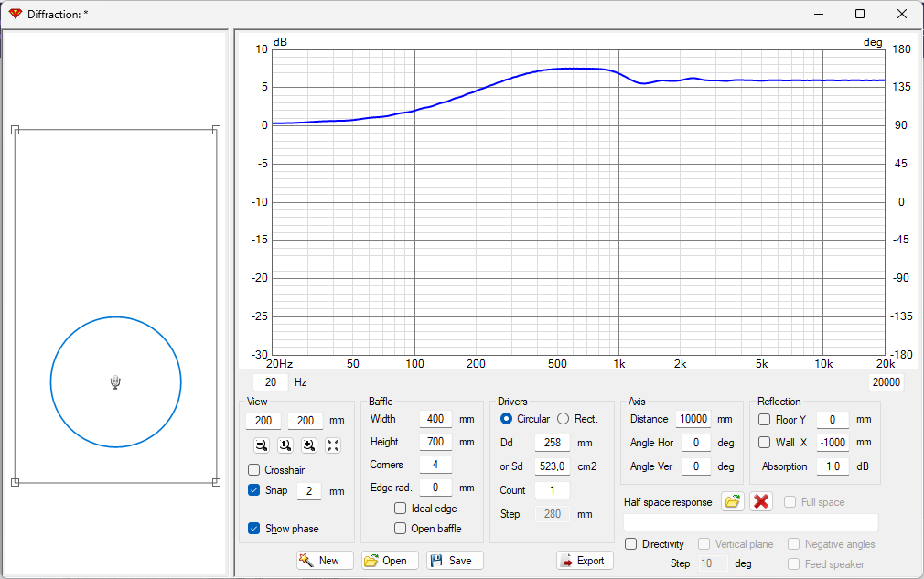The image size is (924, 579).
Task: Click top-left baffle corner handle
Action: pos(16,130)
